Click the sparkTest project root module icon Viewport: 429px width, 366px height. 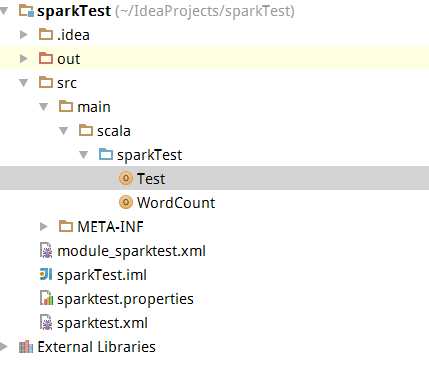(x=26, y=10)
